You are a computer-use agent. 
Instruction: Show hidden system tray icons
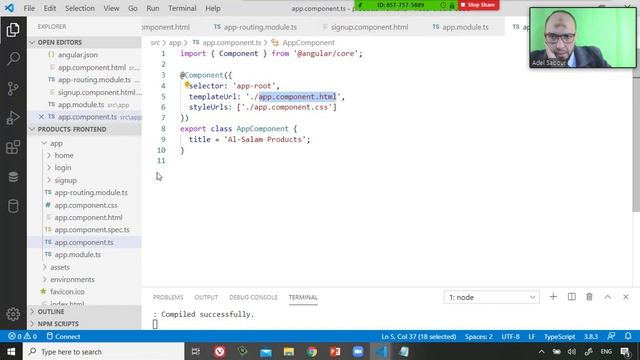point(541,351)
